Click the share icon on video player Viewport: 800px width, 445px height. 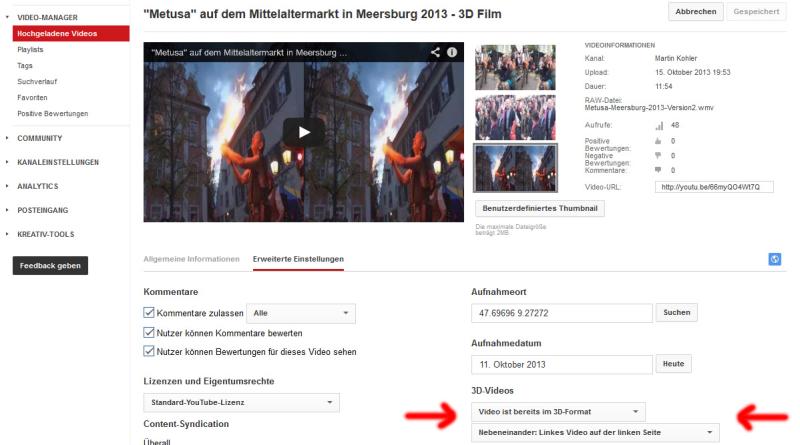pyautogui.click(x=435, y=51)
